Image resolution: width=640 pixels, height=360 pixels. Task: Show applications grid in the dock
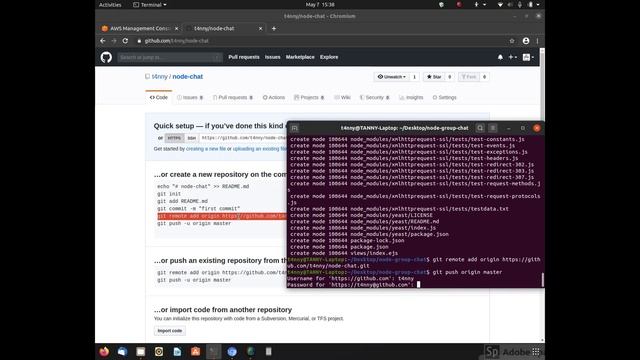pos(536,351)
